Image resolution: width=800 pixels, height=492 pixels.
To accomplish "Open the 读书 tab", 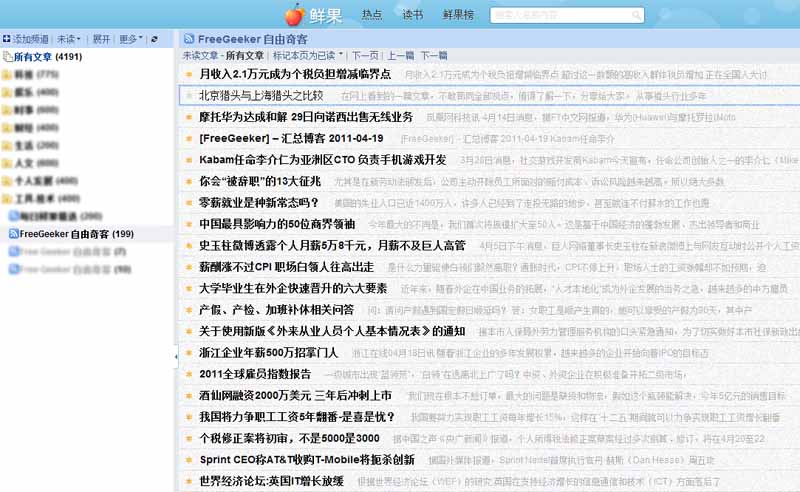I will (412, 15).
